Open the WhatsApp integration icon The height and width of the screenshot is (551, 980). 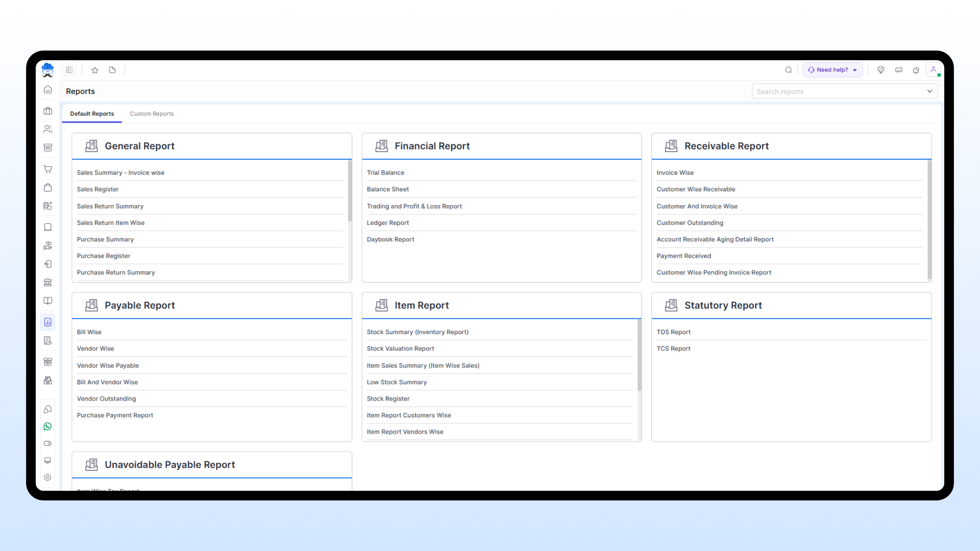click(47, 427)
